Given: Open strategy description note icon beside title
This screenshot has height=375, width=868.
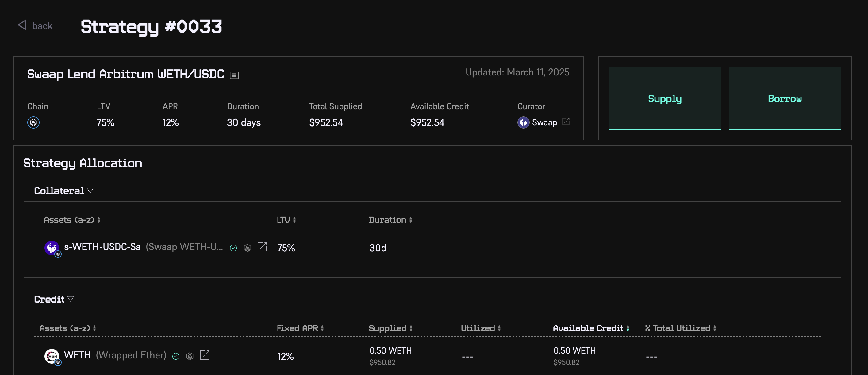Looking at the screenshot, I should 234,75.
